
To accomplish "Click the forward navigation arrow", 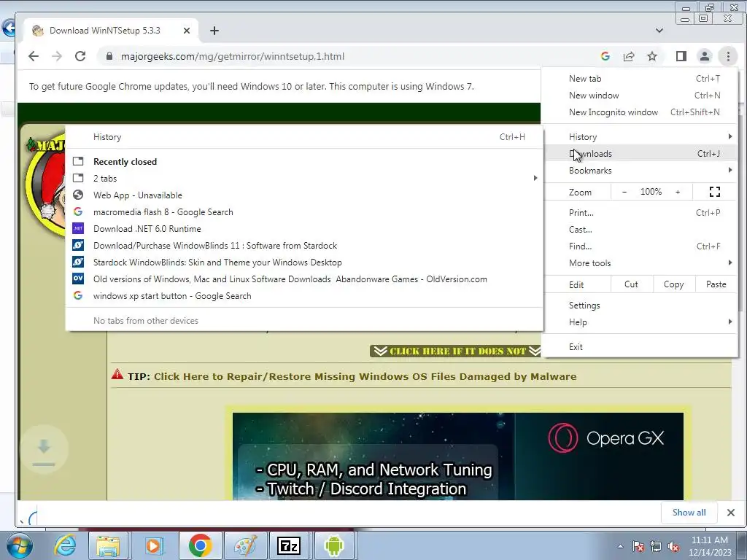I will [x=57, y=56].
